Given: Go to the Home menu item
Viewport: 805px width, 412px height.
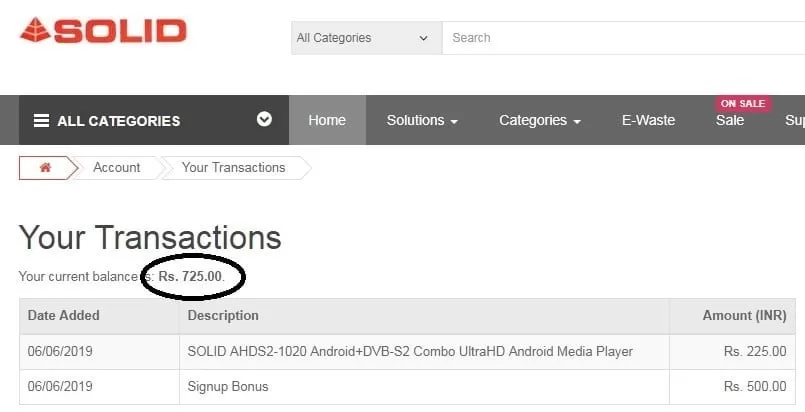Looking at the screenshot, I should coord(327,120).
